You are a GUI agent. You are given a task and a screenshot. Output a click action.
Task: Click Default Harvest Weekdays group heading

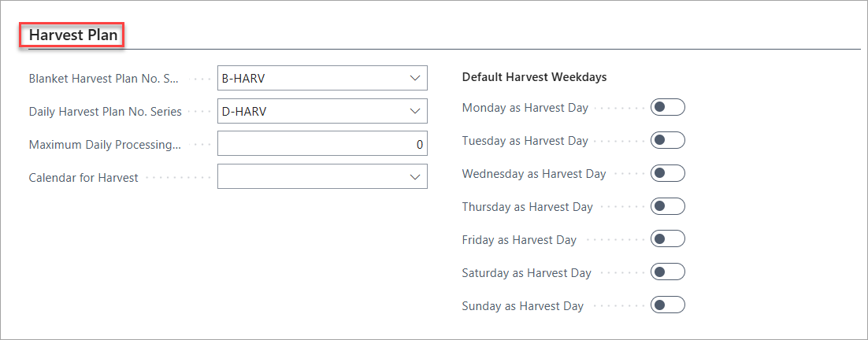point(534,77)
